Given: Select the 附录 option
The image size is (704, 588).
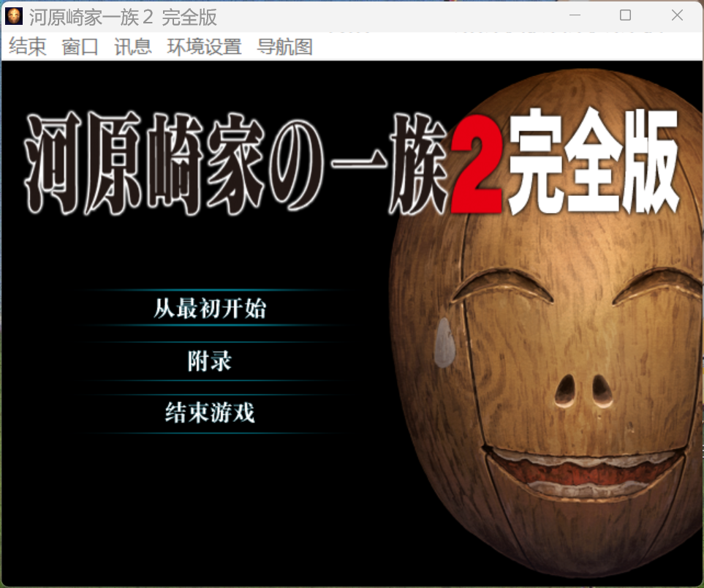Looking at the screenshot, I should click(x=210, y=361).
